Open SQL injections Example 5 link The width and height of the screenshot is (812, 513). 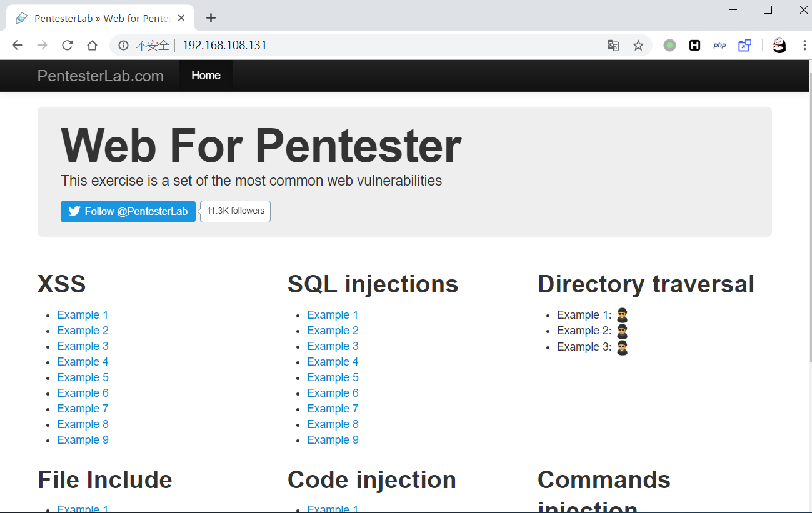point(333,377)
